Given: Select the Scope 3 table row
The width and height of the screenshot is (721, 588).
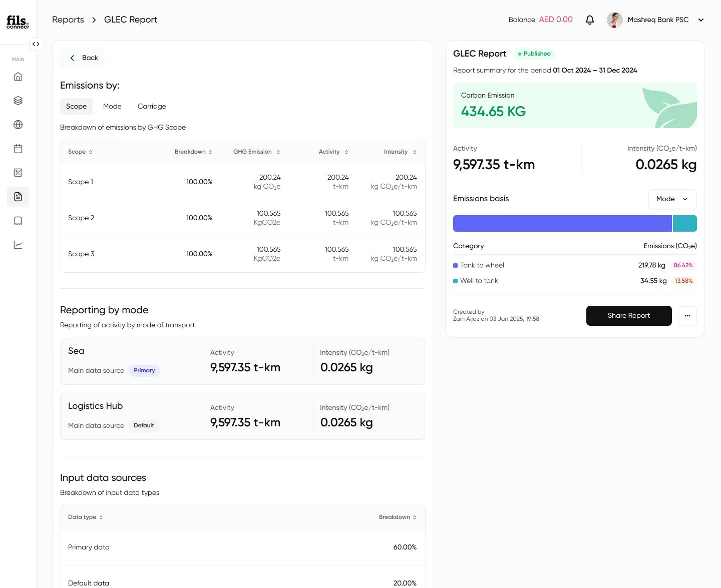Looking at the screenshot, I should pyautogui.click(x=242, y=254).
